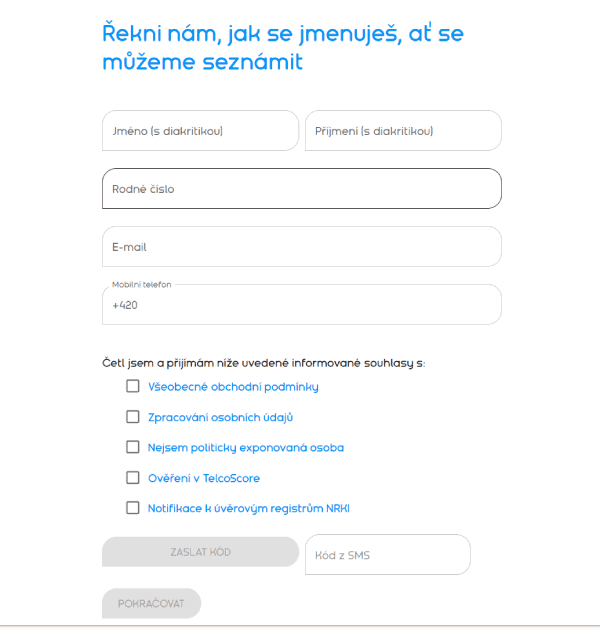600x630 pixels.
Task: Click the Jméno (s diakritikou) field
Action: [x=201, y=131]
